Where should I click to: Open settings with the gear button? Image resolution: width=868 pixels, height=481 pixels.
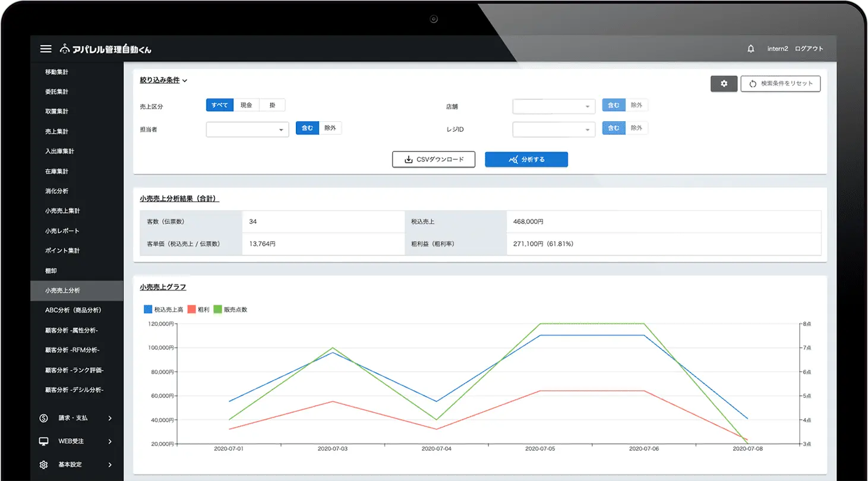click(x=724, y=84)
